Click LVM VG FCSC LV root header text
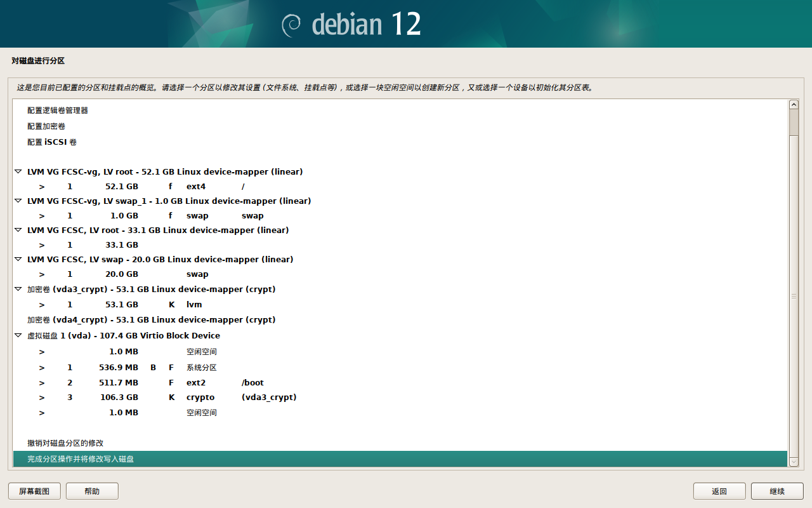Screen dimensions: 812x508 [x=158, y=231]
